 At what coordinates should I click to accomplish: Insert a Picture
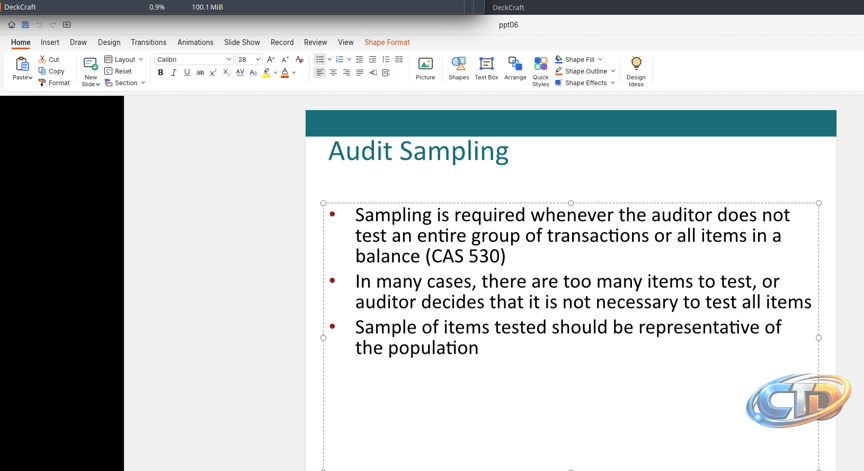tap(425, 68)
